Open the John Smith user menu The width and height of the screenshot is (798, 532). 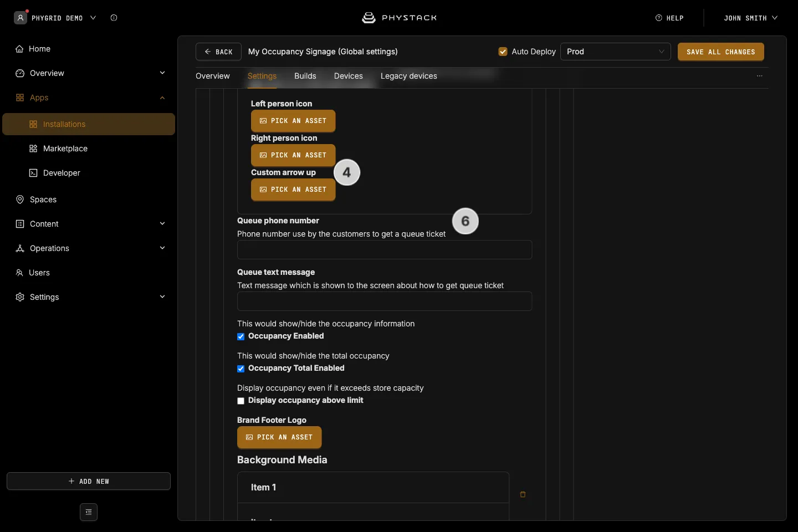point(750,18)
